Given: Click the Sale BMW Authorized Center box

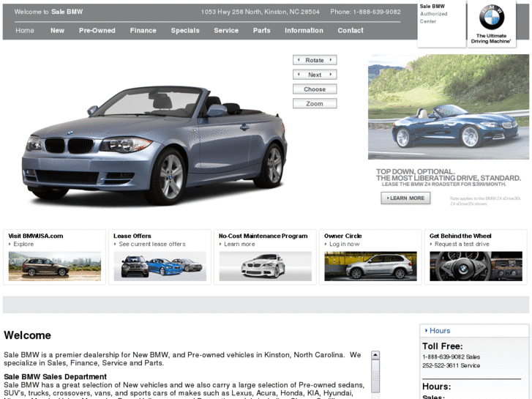Looking at the screenshot, I should 441,23.
